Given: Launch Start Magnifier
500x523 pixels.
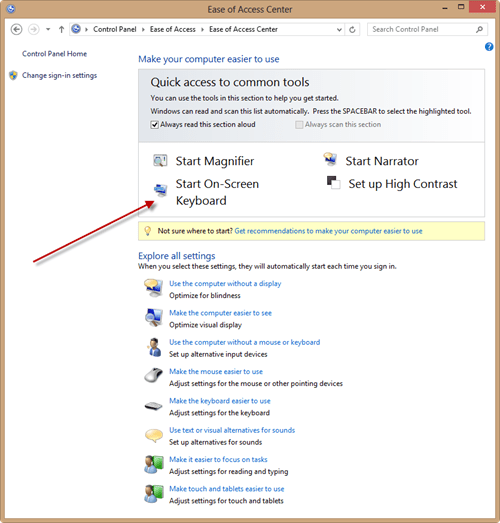Looking at the screenshot, I should pos(215,161).
